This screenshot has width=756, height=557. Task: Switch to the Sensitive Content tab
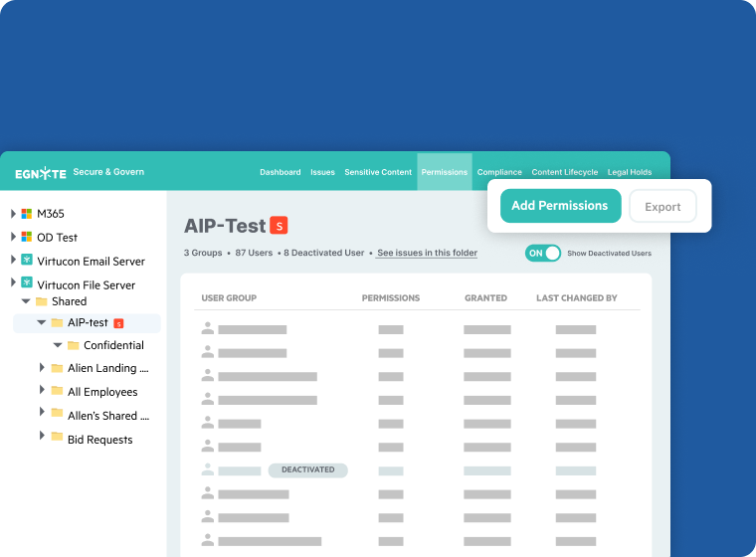[x=378, y=172]
